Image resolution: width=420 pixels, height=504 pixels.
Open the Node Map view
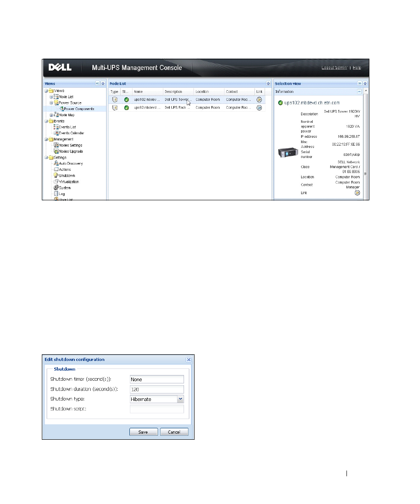tap(66, 115)
